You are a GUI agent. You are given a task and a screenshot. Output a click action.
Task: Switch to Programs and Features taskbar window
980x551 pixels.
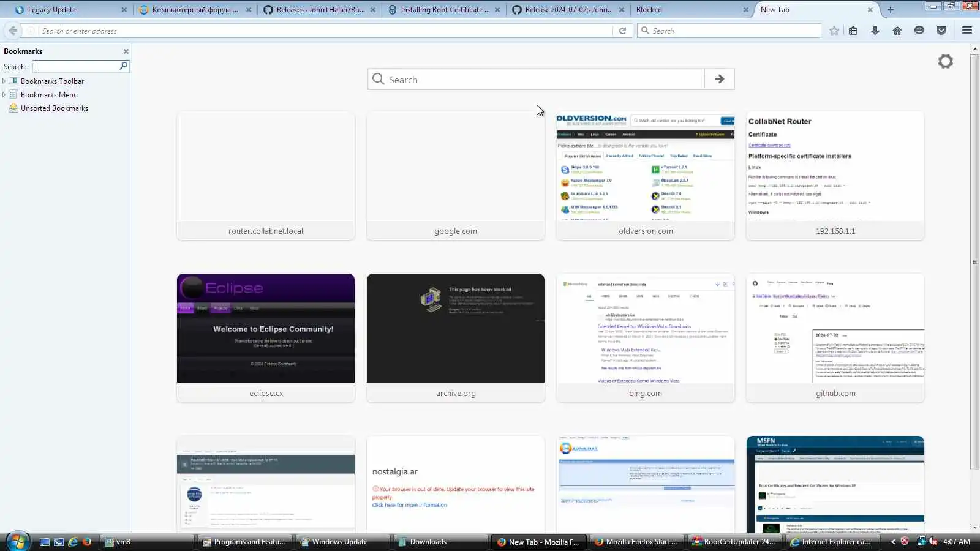pos(245,542)
